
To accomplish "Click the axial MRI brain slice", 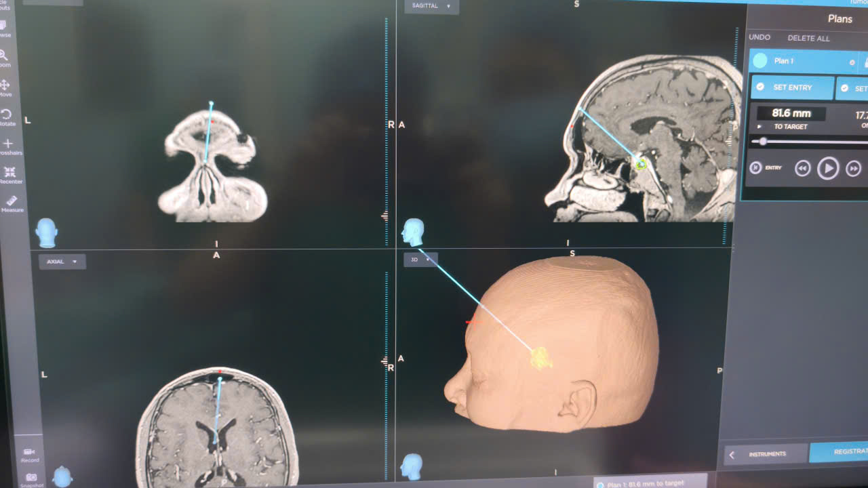I will coord(217,427).
